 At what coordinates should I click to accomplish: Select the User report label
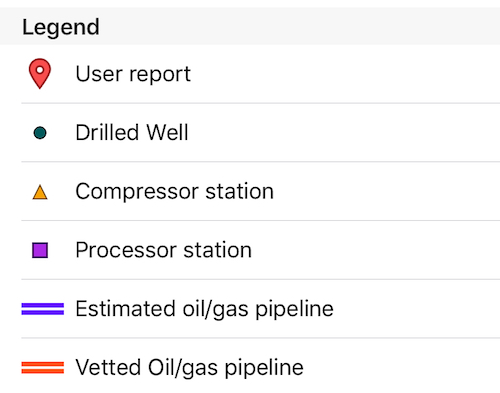[133, 74]
